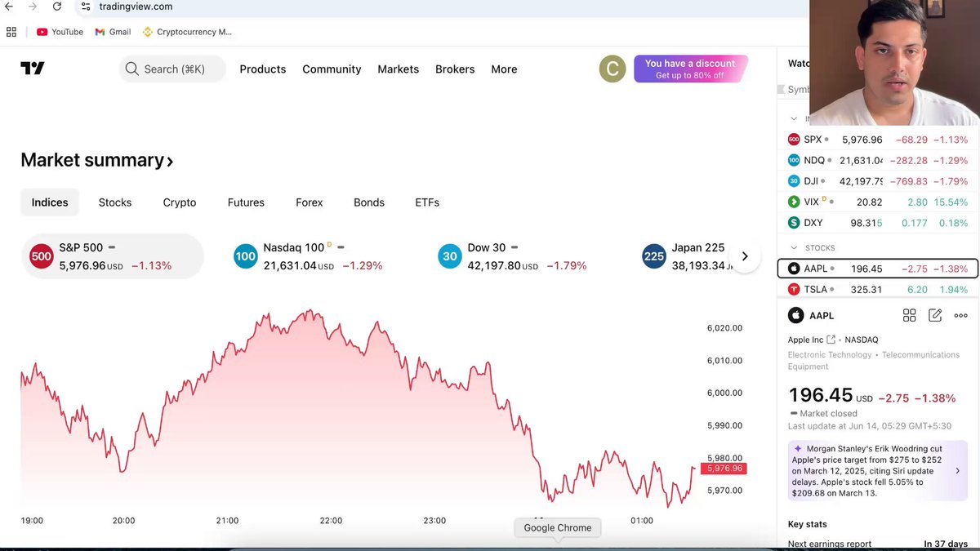Click the TradingView logo icon
The height and width of the screenshot is (551, 980).
point(33,69)
